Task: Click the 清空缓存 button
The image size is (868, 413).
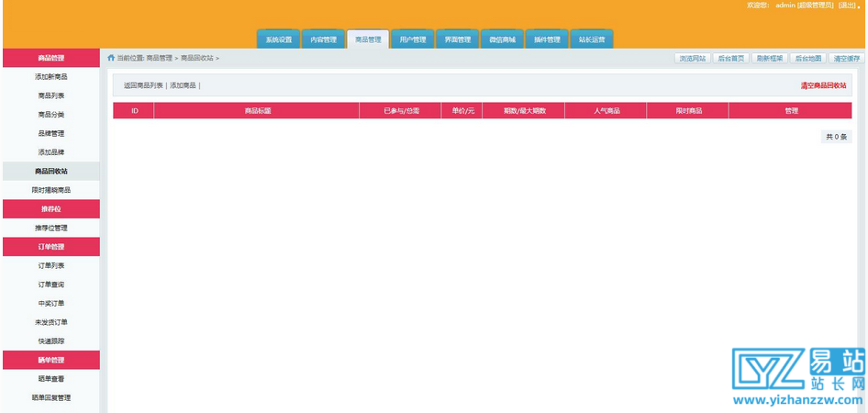Action: [x=847, y=58]
